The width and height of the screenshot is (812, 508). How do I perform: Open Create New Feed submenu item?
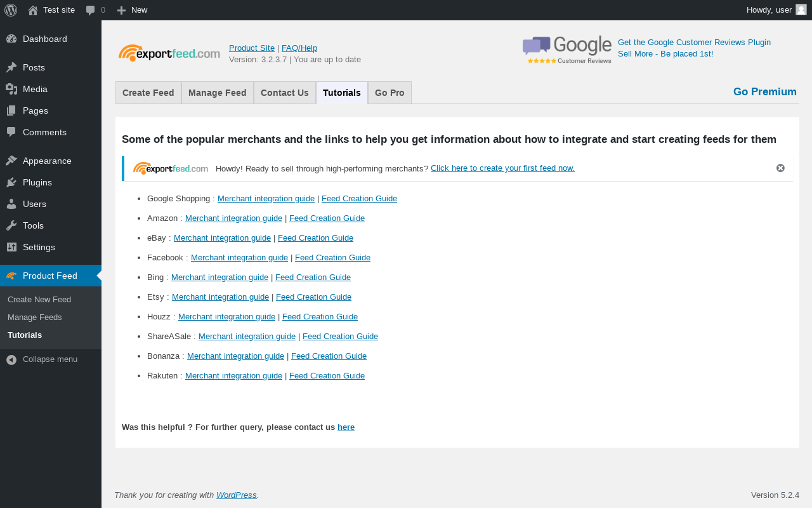(39, 299)
